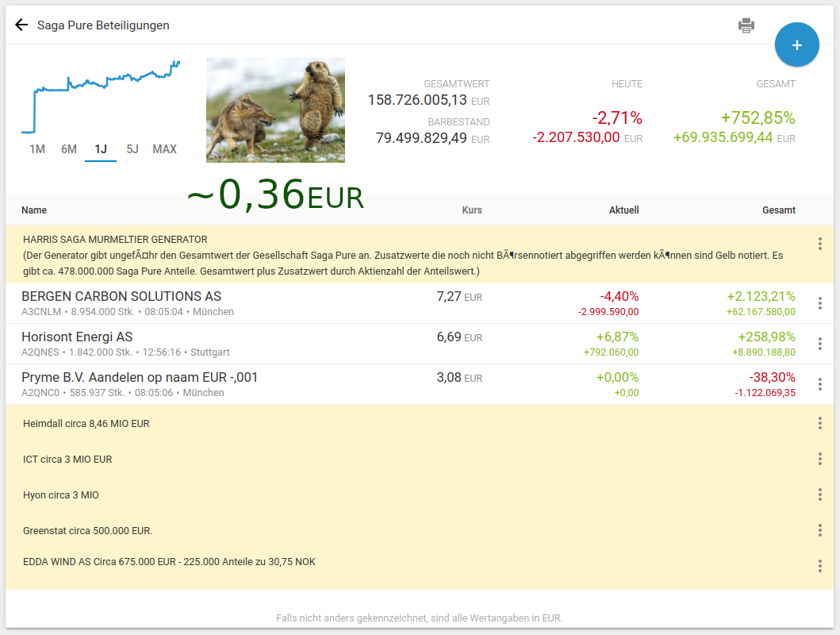The image size is (840, 635).
Task: Click Horisont Energi daily change +6,87%
Action: pos(617,337)
